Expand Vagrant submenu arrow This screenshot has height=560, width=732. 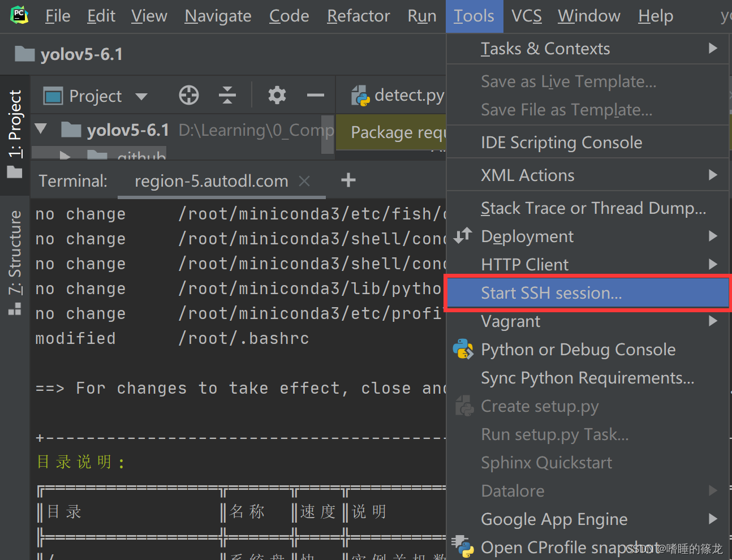pyautogui.click(x=713, y=321)
